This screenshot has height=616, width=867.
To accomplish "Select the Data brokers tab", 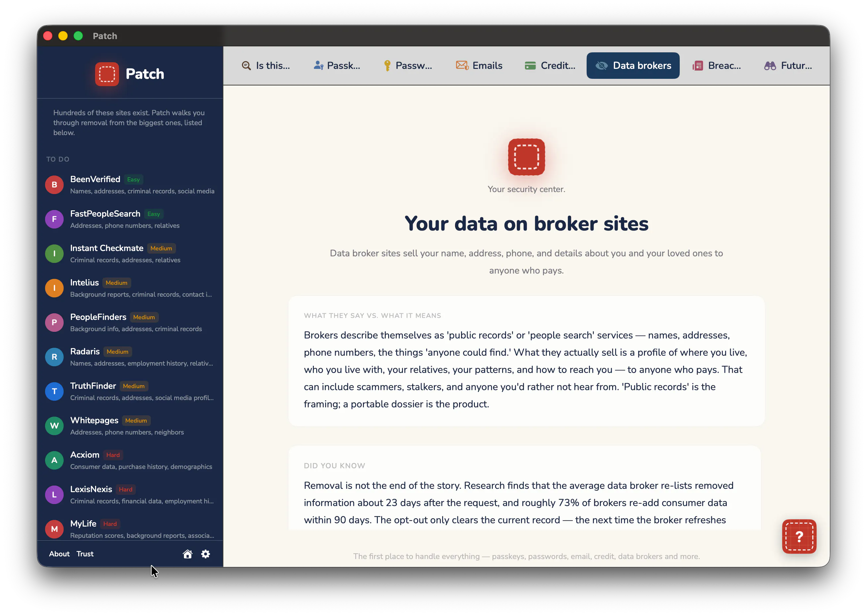I will pos(633,66).
